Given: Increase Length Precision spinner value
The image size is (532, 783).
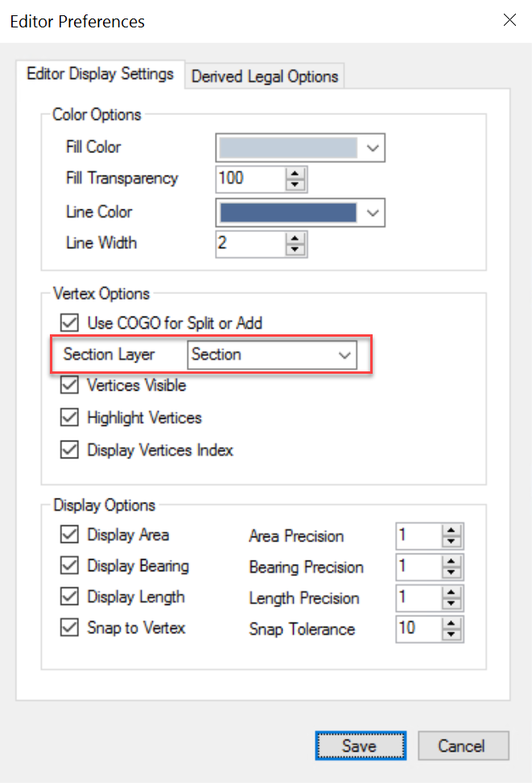Looking at the screenshot, I should pyautogui.click(x=452, y=592).
